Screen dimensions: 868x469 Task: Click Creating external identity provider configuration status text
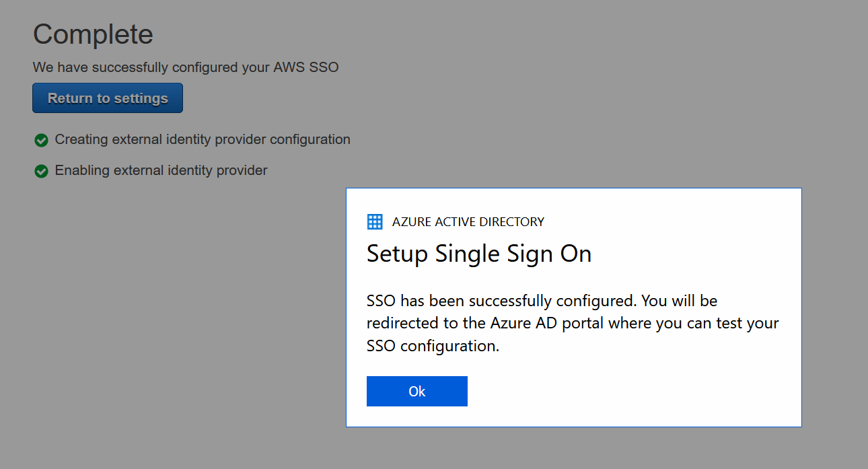click(203, 139)
